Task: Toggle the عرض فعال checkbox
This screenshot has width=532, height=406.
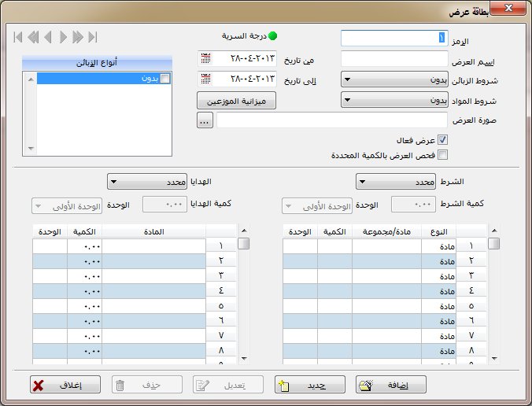Action: click(442, 140)
